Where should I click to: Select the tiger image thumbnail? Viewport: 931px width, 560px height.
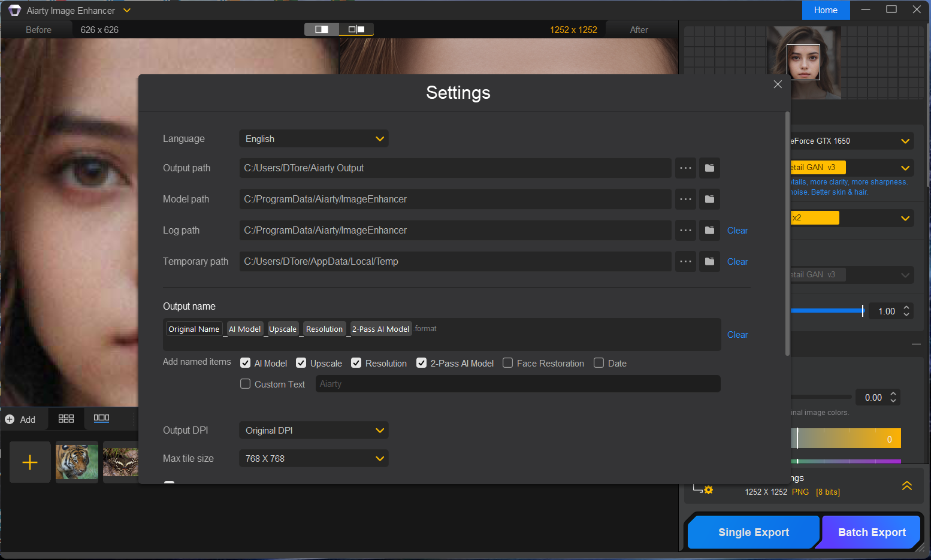click(x=77, y=462)
